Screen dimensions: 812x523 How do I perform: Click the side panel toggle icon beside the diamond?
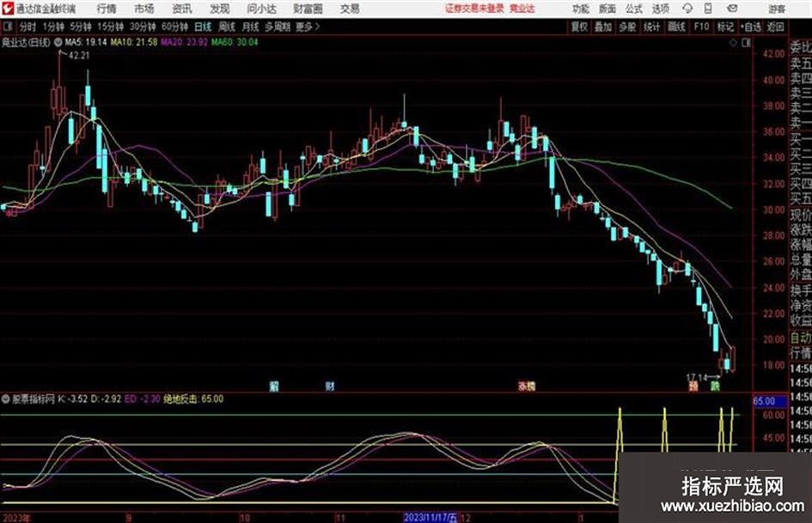coord(746,43)
